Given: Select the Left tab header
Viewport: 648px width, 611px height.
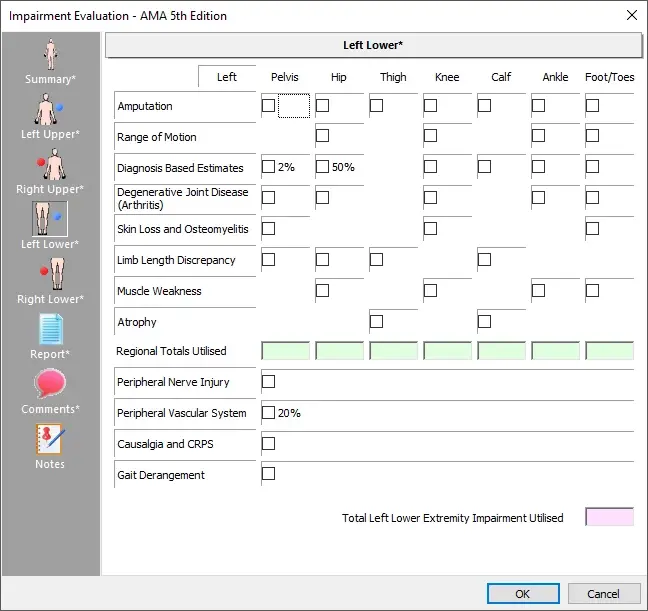Looking at the screenshot, I should [x=227, y=77].
